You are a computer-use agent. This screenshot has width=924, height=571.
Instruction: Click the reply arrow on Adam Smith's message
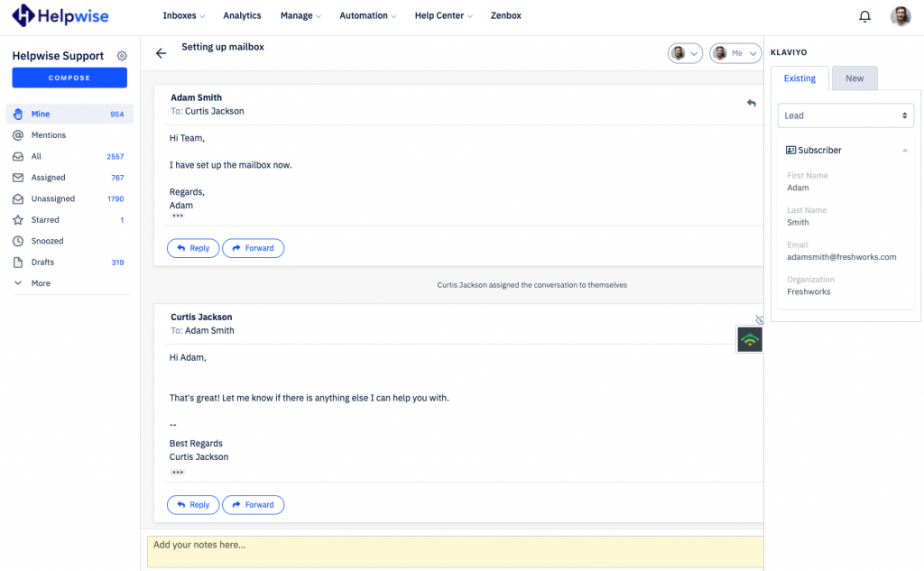[x=751, y=103]
